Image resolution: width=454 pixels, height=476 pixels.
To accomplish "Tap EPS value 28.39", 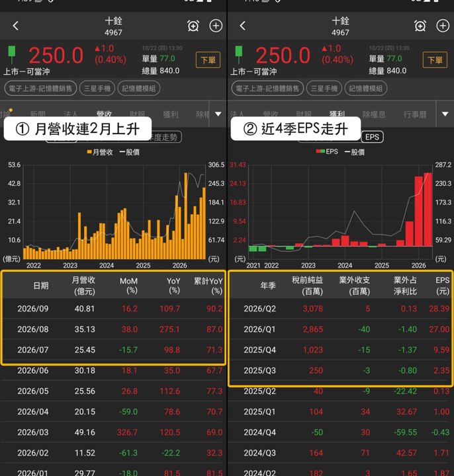I will (439, 309).
